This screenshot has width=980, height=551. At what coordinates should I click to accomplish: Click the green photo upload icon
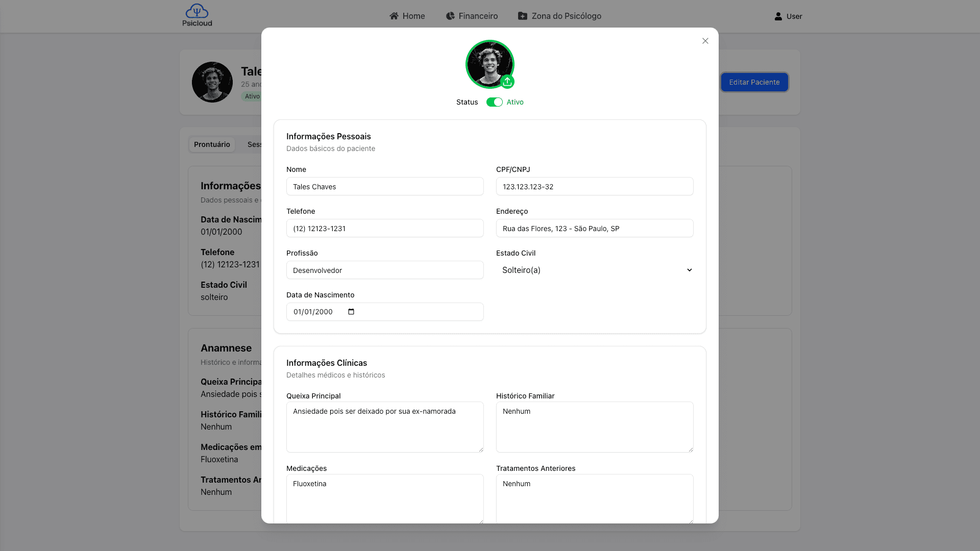pyautogui.click(x=507, y=82)
